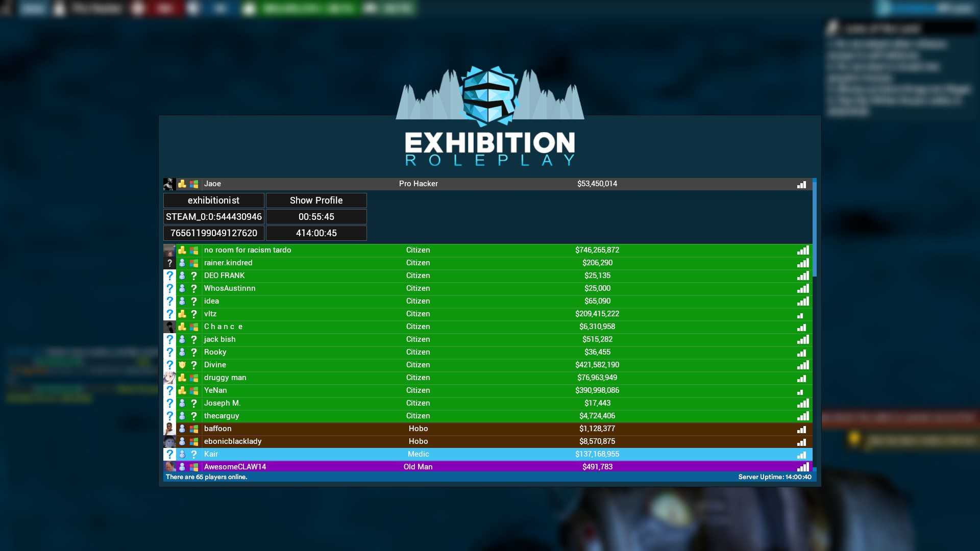Click the ping icon on YeNan row
Viewport: 980px width, 551px height.
coord(800,392)
